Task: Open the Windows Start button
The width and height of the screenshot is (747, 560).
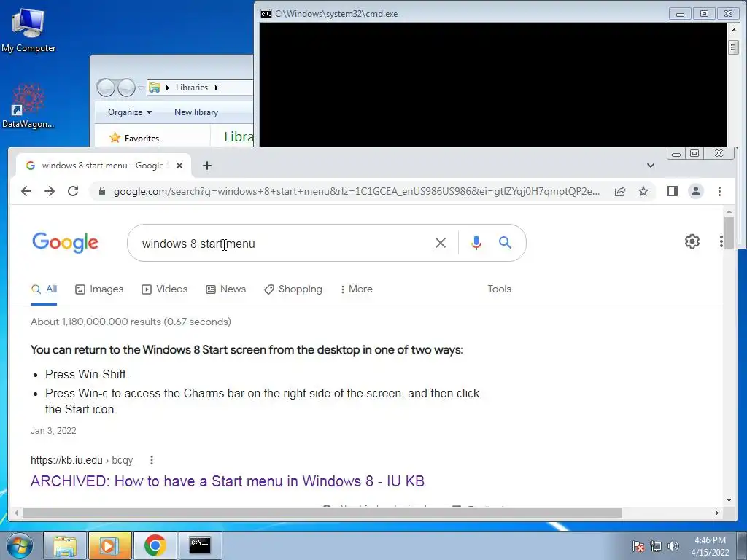Action: 18,545
